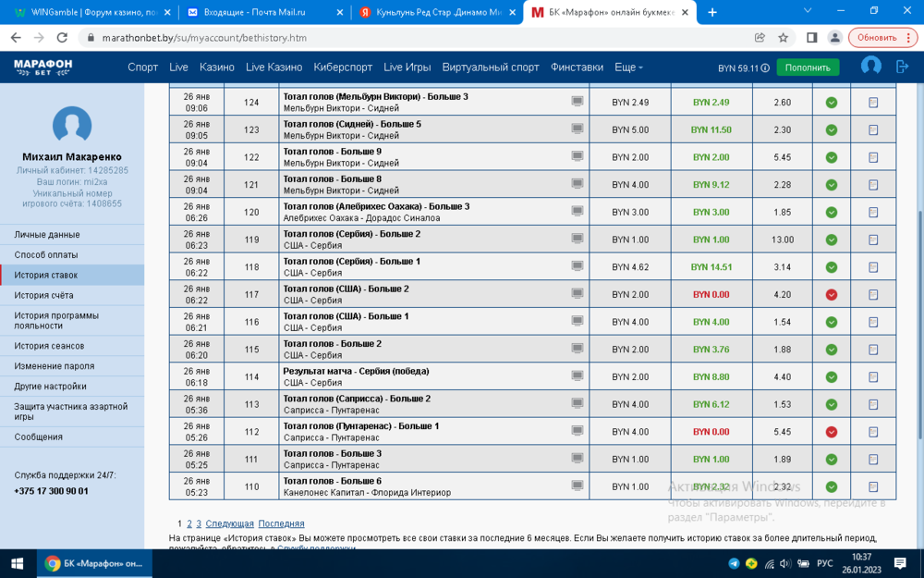The image size is (924, 578).
Task: Open the user profile avatar icon in header
Action: [x=870, y=67]
